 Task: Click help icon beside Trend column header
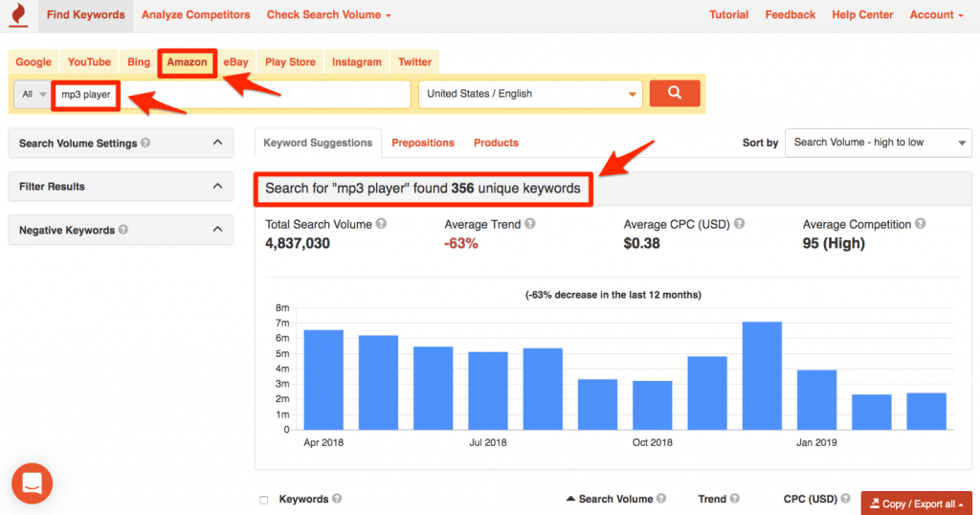coord(734,498)
